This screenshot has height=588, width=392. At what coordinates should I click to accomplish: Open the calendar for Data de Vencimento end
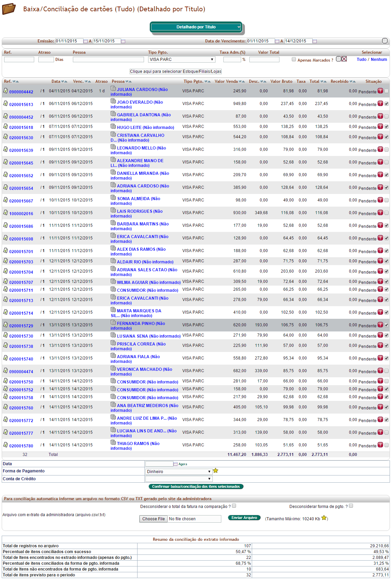pos(315,41)
